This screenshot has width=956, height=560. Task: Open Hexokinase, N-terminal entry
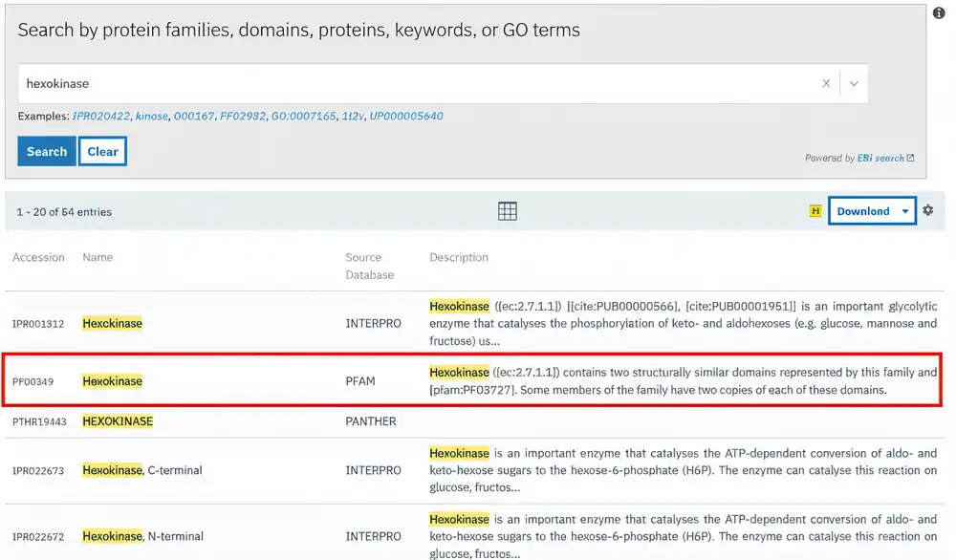tap(142, 536)
